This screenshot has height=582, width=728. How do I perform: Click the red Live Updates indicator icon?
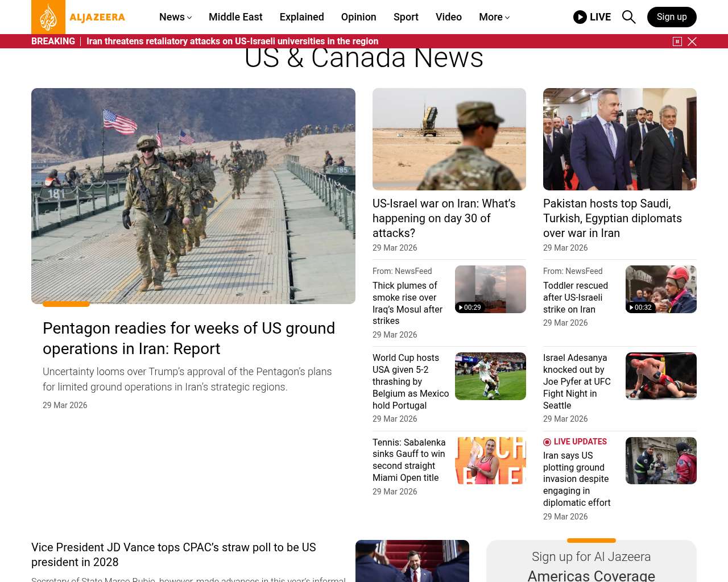547,442
